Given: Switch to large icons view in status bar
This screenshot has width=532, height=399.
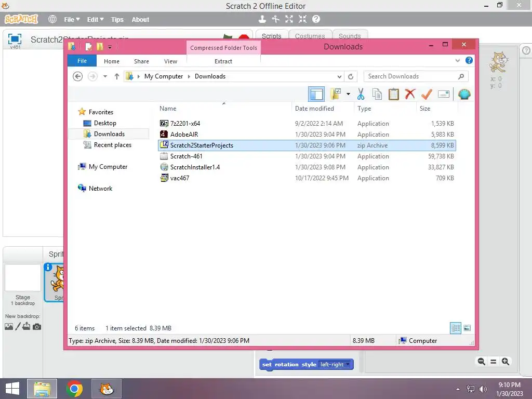Looking at the screenshot, I should [x=467, y=328].
